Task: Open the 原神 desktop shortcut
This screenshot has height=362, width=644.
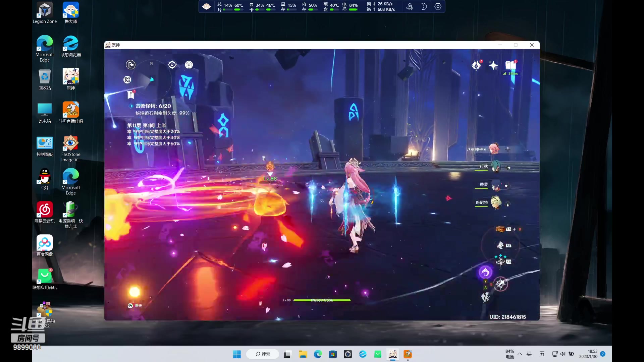Action: pyautogui.click(x=71, y=79)
